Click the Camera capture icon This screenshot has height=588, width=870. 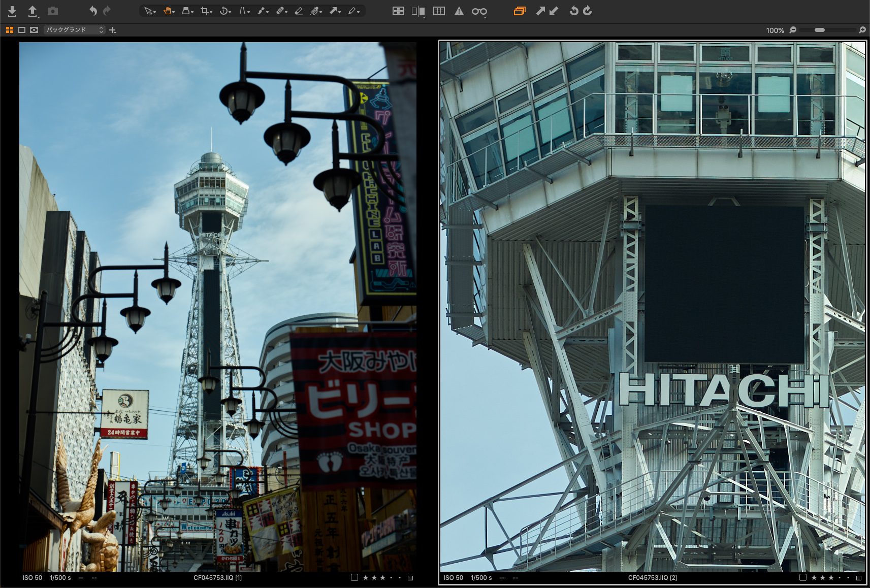[53, 11]
